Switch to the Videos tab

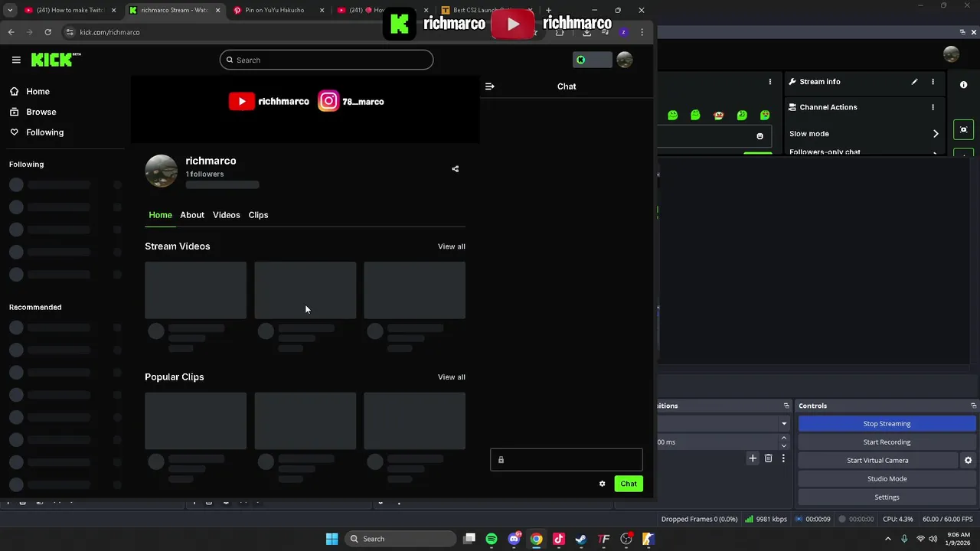click(227, 215)
